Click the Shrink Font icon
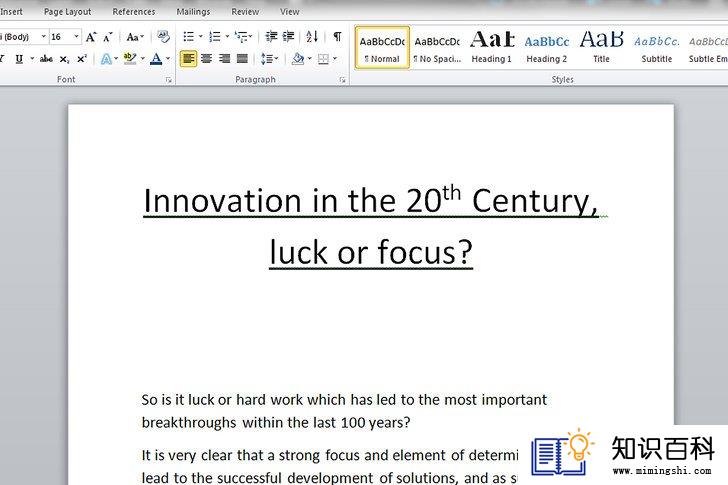Screen dimensions: 728x485 [x=108, y=37]
